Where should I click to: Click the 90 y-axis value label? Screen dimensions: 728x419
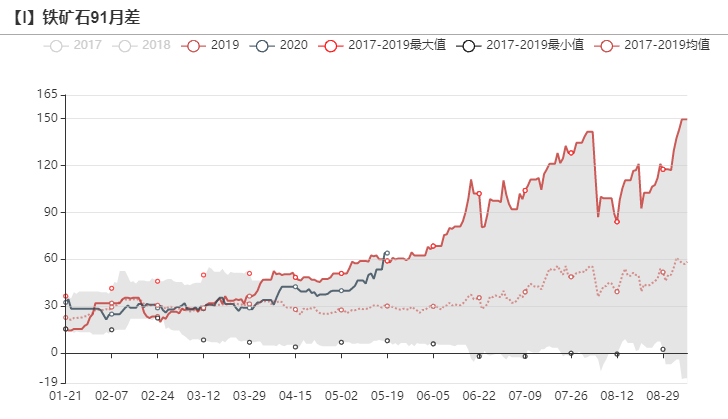[51, 212]
